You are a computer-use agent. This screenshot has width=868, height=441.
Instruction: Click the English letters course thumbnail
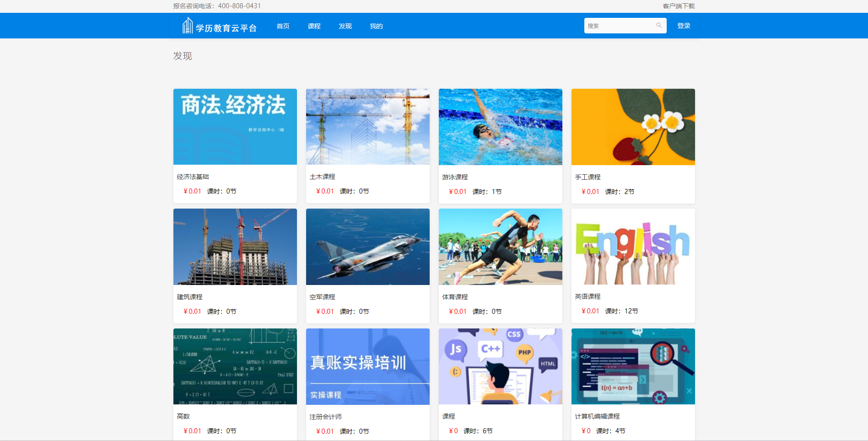633,247
